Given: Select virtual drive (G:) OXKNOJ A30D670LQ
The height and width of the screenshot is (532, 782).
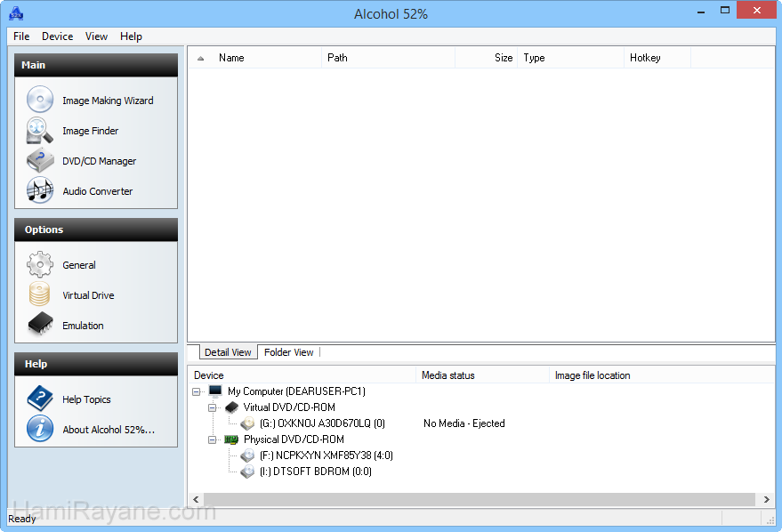Looking at the screenshot, I should coord(321,423).
